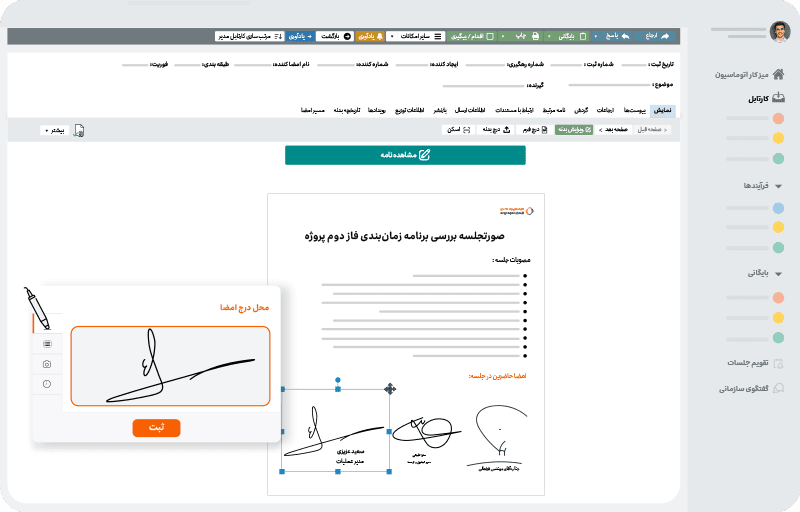Collapse the فرآیندها sidebar section

pyautogui.click(x=779, y=186)
